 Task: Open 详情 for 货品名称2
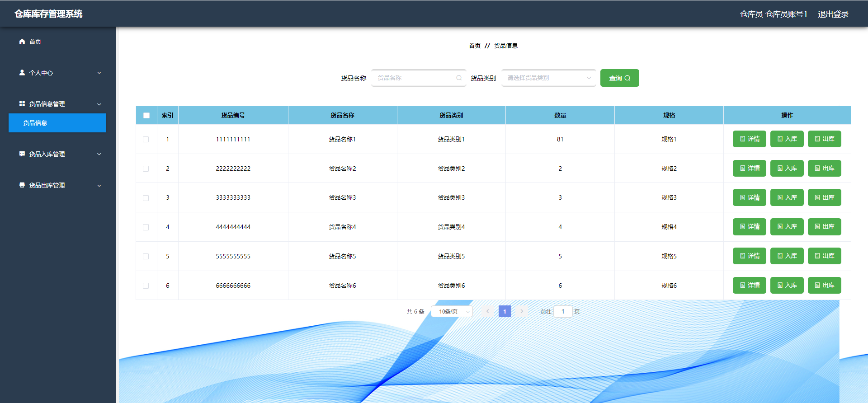(750, 168)
